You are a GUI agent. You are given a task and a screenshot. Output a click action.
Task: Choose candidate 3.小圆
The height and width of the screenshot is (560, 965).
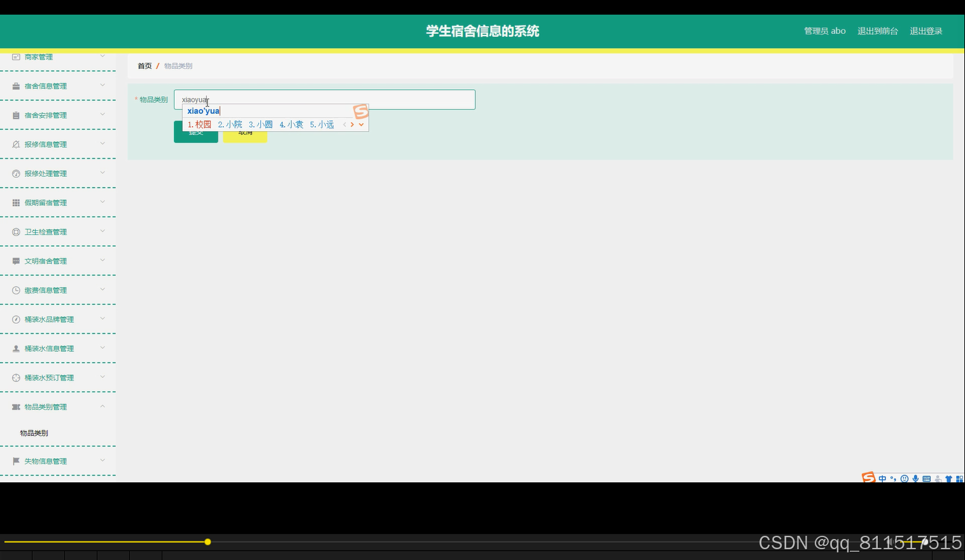pos(260,125)
